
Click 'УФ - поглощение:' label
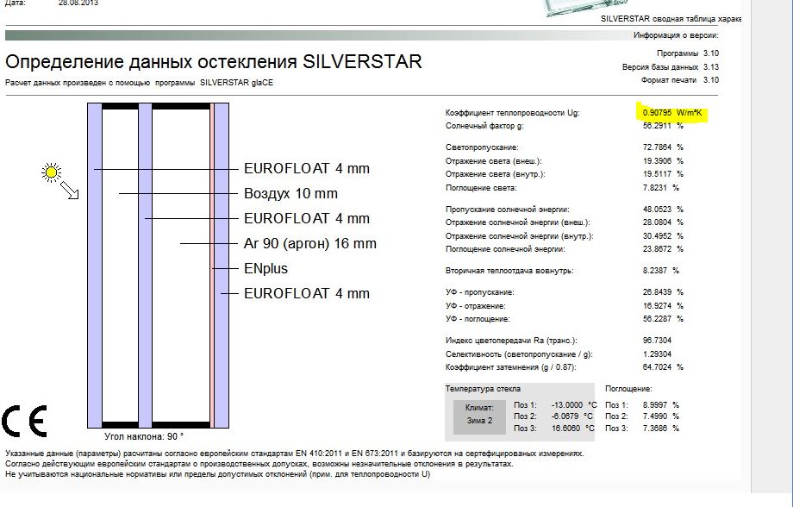pos(478,319)
